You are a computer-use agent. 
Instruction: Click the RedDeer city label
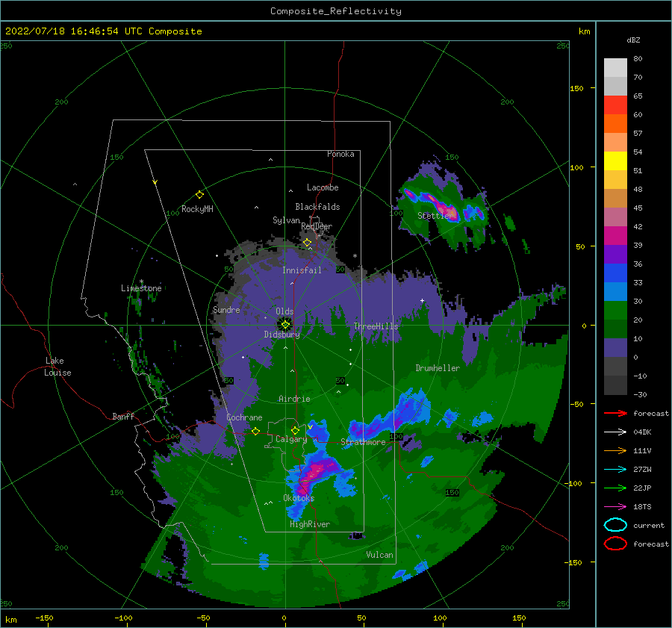coord(317,226)
